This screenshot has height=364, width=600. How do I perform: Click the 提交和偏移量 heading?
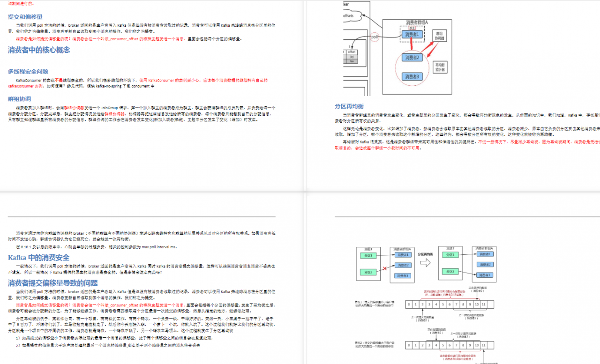(x=25, y=17)
